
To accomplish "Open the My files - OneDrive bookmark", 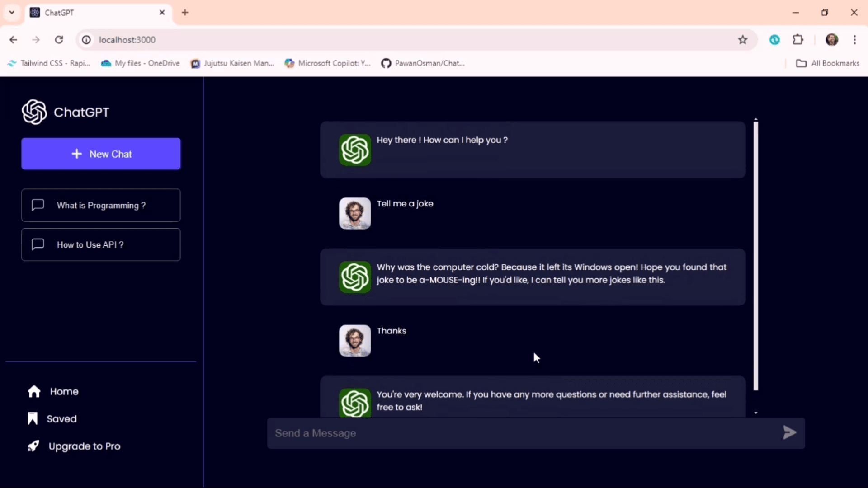I will point(141,63).
